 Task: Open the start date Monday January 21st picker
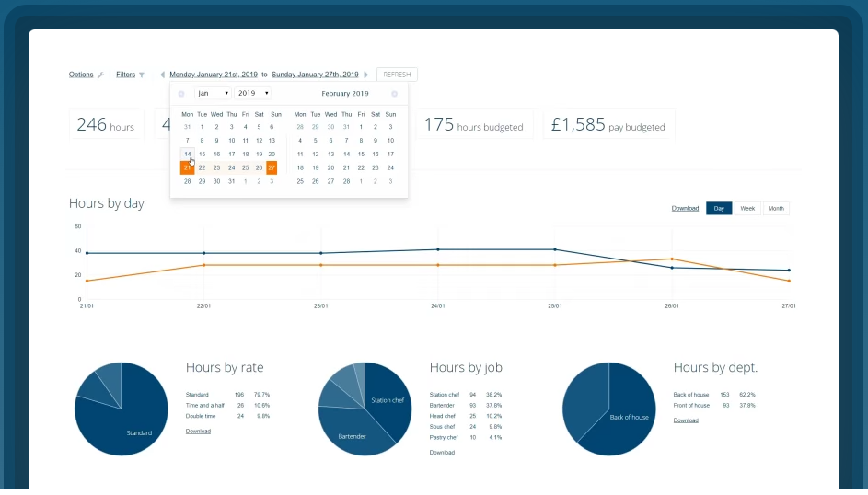click(214, 75)
